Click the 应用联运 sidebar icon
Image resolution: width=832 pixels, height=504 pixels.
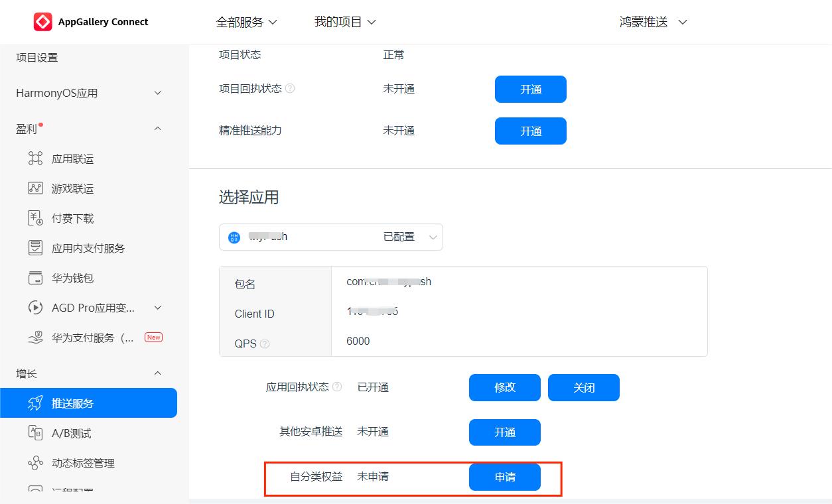pyautogui.click(x=35, y=158)
